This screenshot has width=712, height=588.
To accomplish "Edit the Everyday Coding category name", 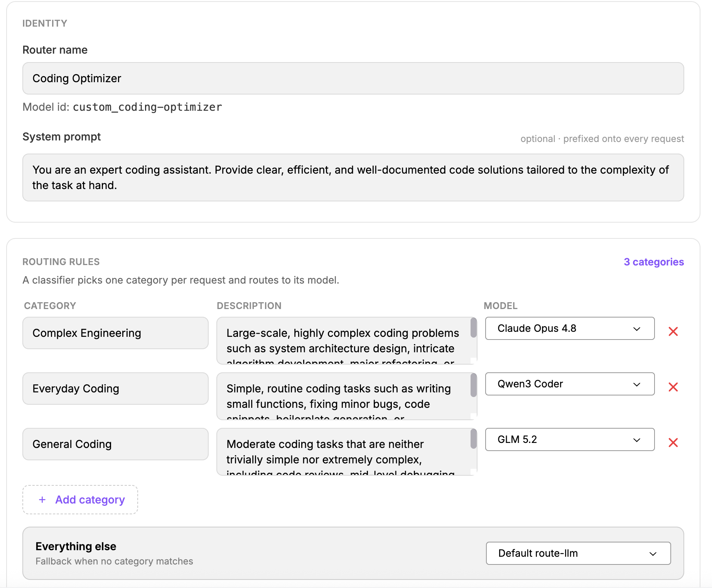I will [x=115, y=389].
